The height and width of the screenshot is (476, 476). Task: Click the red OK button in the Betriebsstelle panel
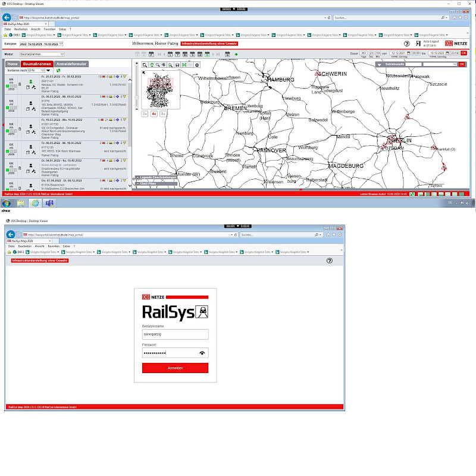click(462, 64)
